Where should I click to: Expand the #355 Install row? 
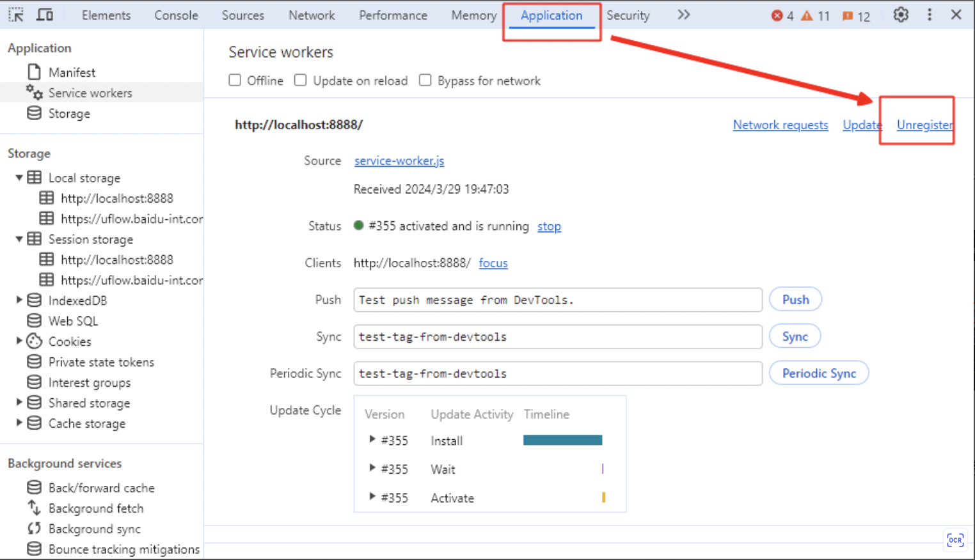(372, 440)
